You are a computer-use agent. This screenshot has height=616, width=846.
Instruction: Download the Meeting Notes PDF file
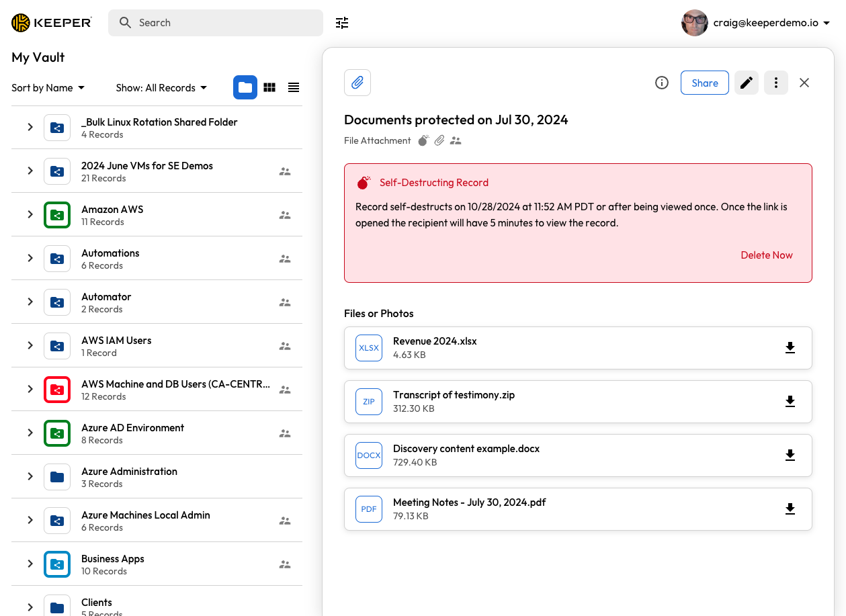click(790, 509)
